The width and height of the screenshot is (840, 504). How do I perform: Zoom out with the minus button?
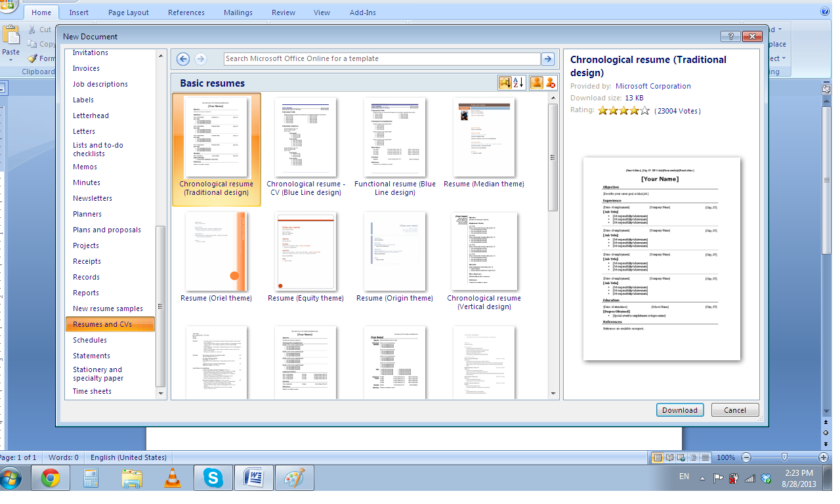point(746,457)
